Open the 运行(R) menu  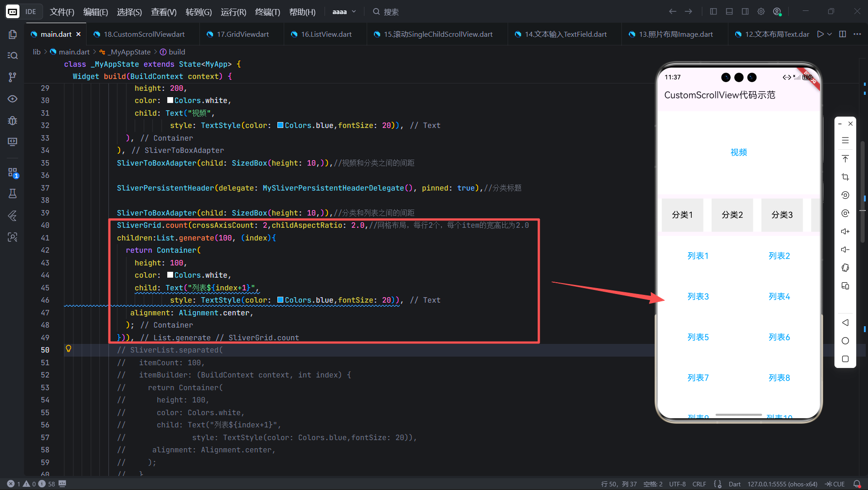[233, 12]
